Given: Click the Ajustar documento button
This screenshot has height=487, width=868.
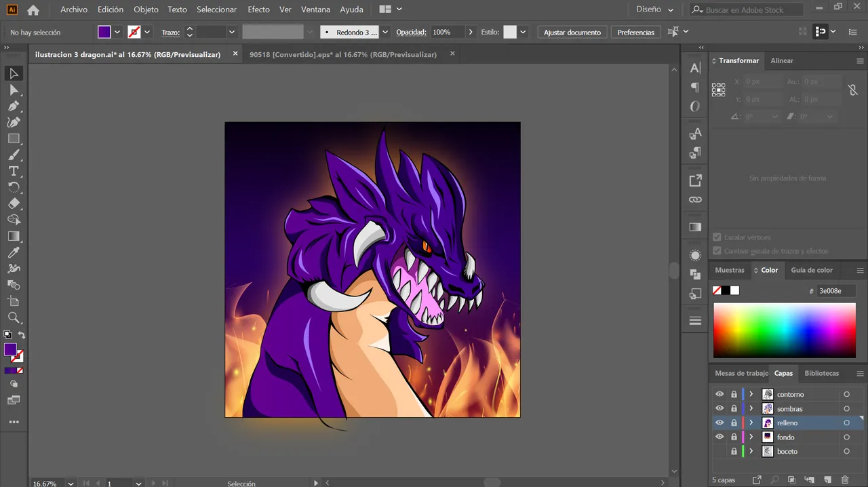Looking at the screenshot, I should click(x=572, y=32).
